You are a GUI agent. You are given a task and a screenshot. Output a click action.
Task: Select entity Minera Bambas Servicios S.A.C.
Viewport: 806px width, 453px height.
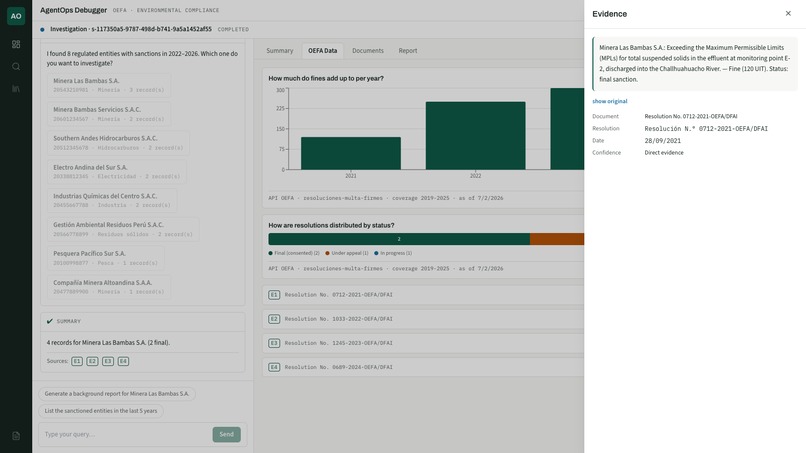point(109,114)
